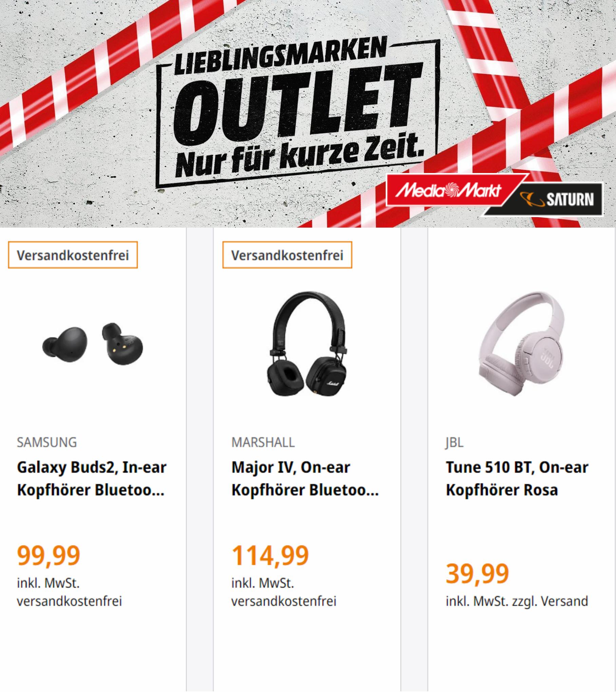This screenshot has width=616, height=692.
Task: Open the Lieblingsmarken Outlet banner
Action: [x=308, y=114]
